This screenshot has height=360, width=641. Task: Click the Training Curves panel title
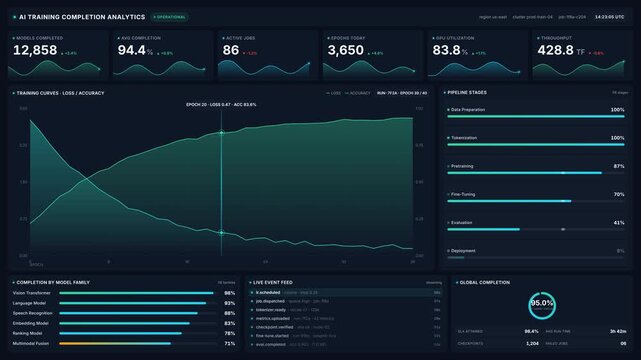tap(61, 93)
